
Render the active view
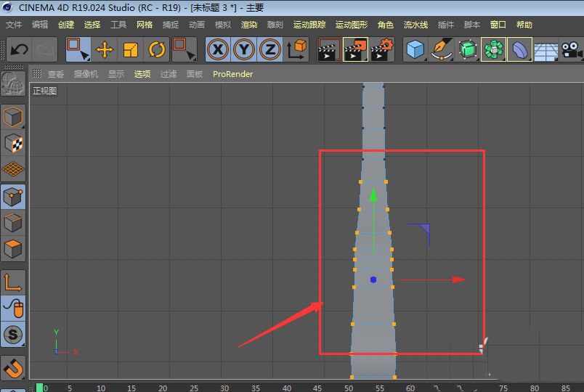point(329,49)
